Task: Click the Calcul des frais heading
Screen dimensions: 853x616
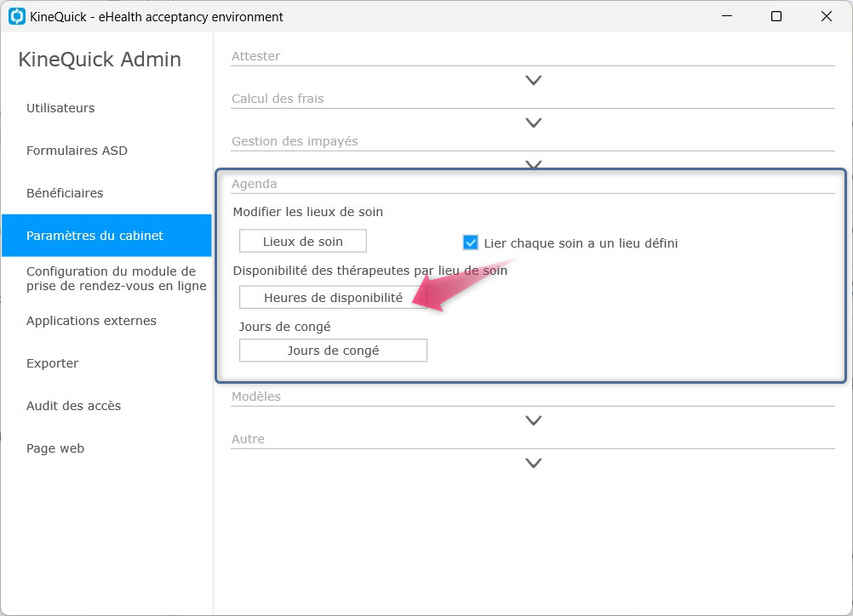Action: click(x=278, y=99)
